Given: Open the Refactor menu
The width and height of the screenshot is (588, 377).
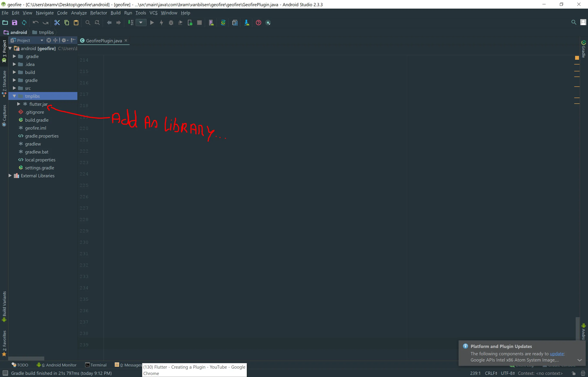Looking at the screenshot, I should 98,13.
